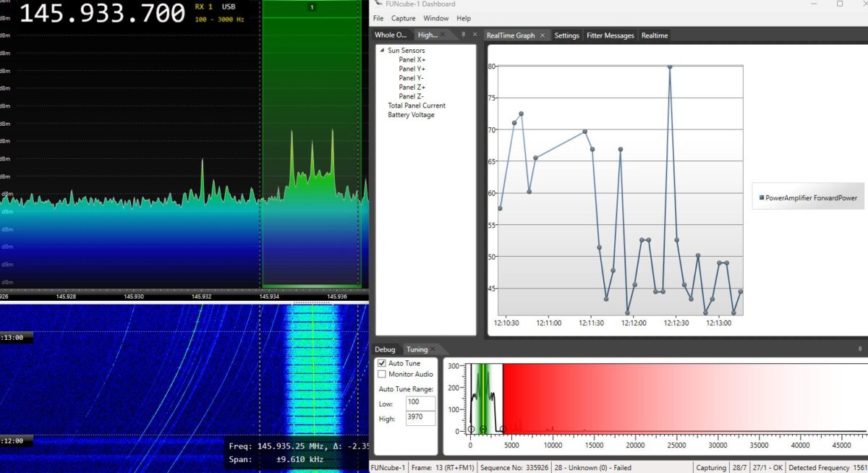Click the pin icon on the Tuning panel
Screen dimensions: 868x473
click(x=859, y=349)
